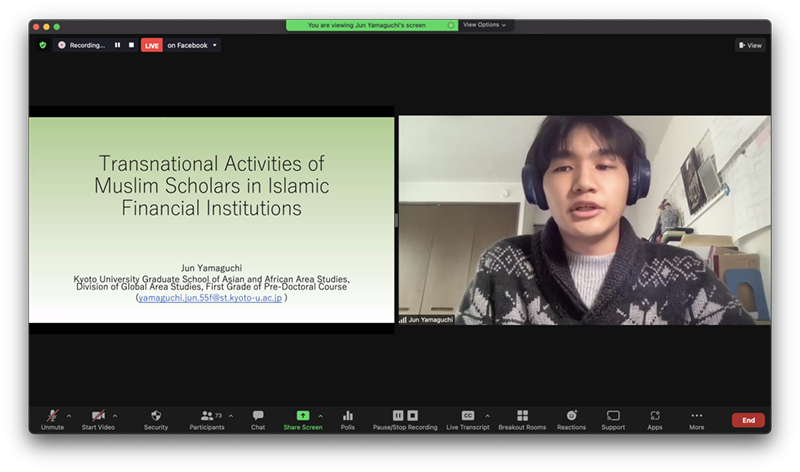Expand audio options arrow beside Unmute
800x472 pixels.
pyautogui.click(x=69, y=416)
